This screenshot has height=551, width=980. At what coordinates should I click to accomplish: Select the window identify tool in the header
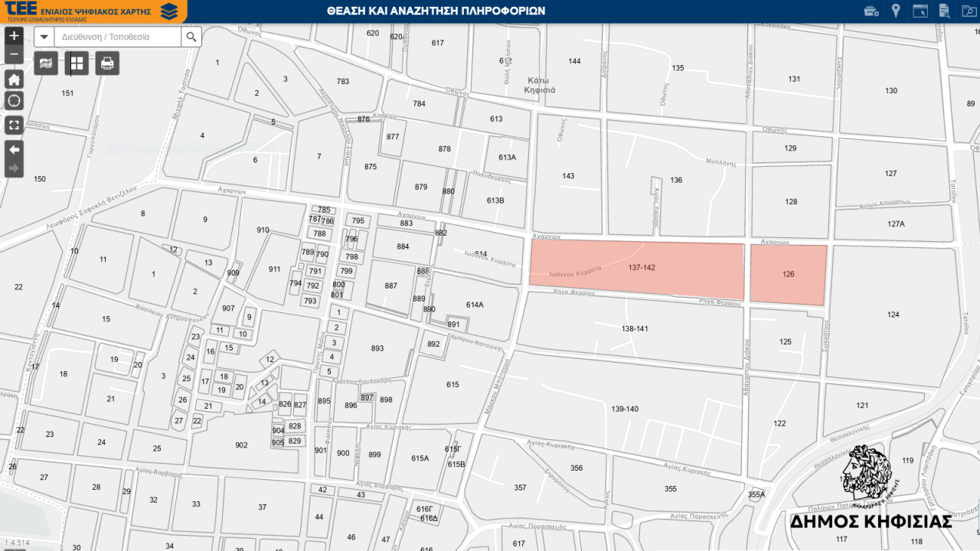[920, 11]
